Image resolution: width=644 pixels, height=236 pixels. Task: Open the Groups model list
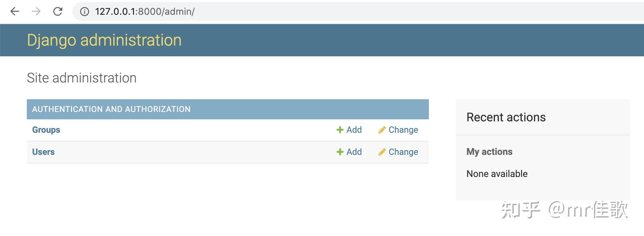(46, 130)
